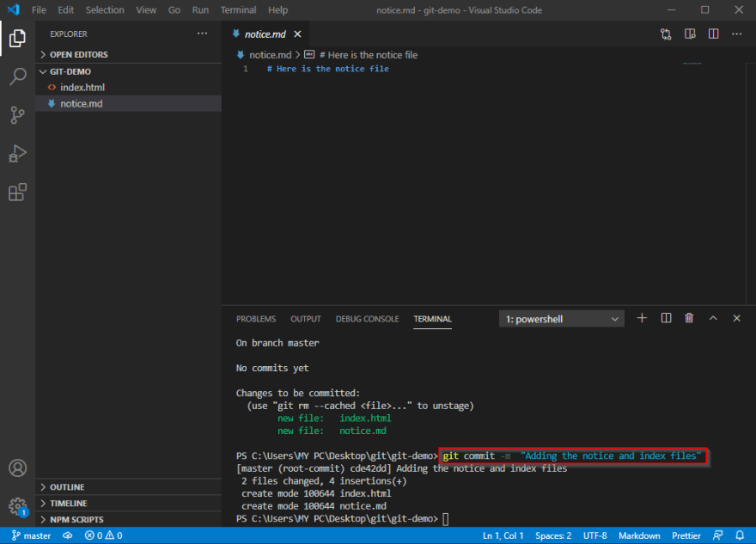Split the terminal panel

coord(666,318)
